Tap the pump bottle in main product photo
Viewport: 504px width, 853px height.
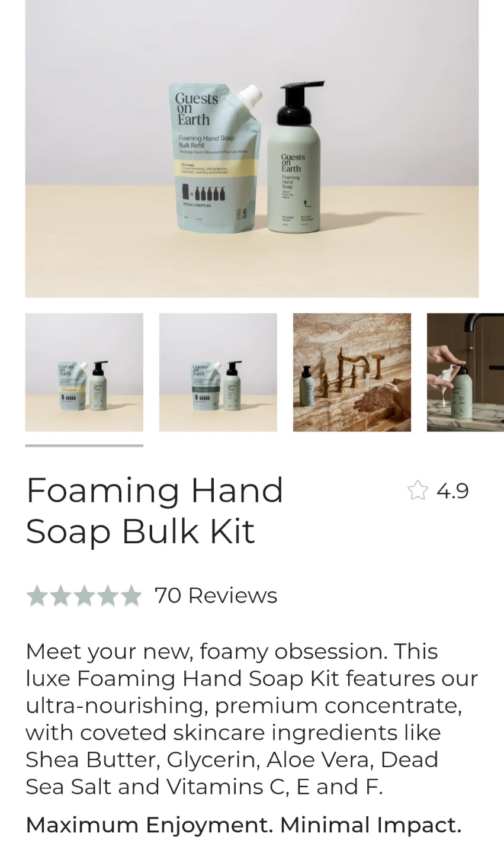click(x=294, y=157)
